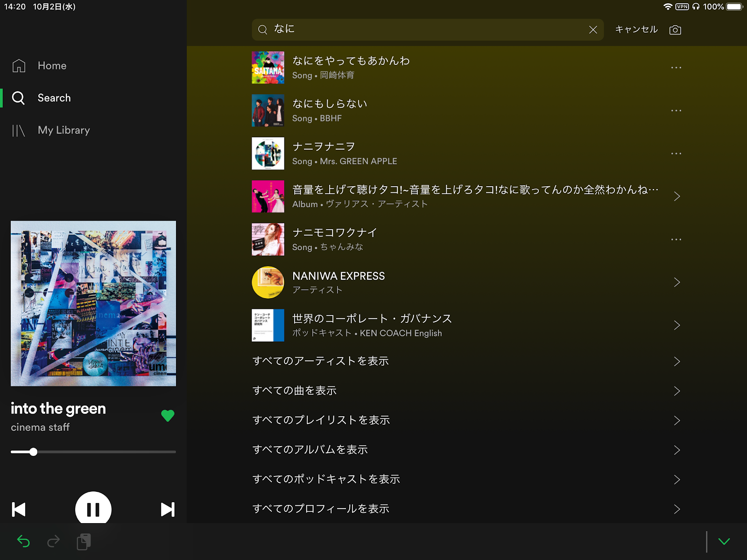Screen dimensions: 747x560
Task: Open more options for なにをやってもあかんわ
Action: point(676,68)
